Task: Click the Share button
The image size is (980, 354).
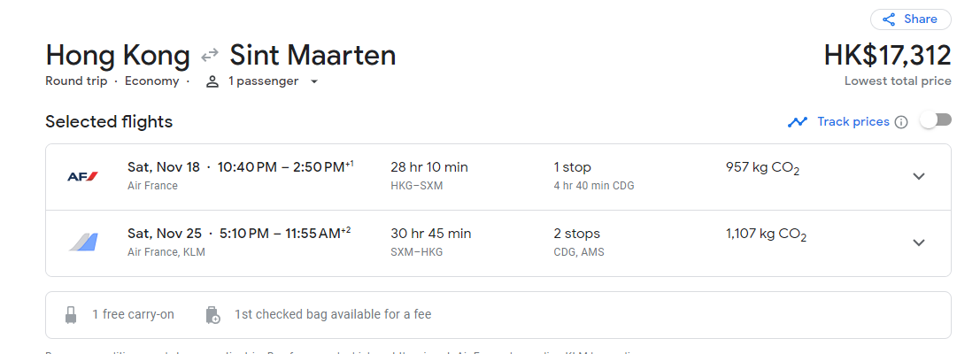Action: tap(910, 19)
